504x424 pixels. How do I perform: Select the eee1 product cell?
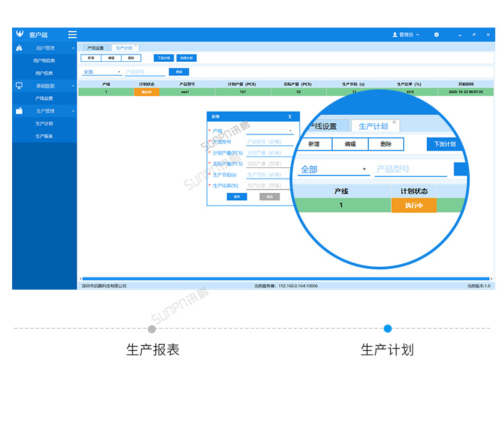tap(187, 92)
